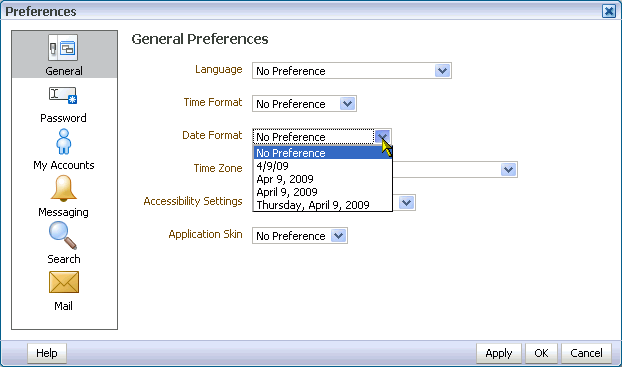The image size is (622, 378).
Task: Open Search magnifying glass icon
Action: pos(63,235)
